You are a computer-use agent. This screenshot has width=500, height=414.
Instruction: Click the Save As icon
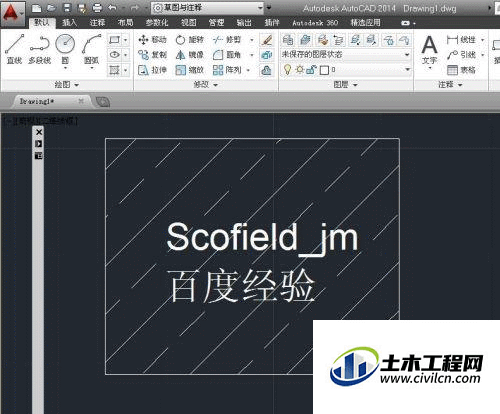(x=82, y=8)
